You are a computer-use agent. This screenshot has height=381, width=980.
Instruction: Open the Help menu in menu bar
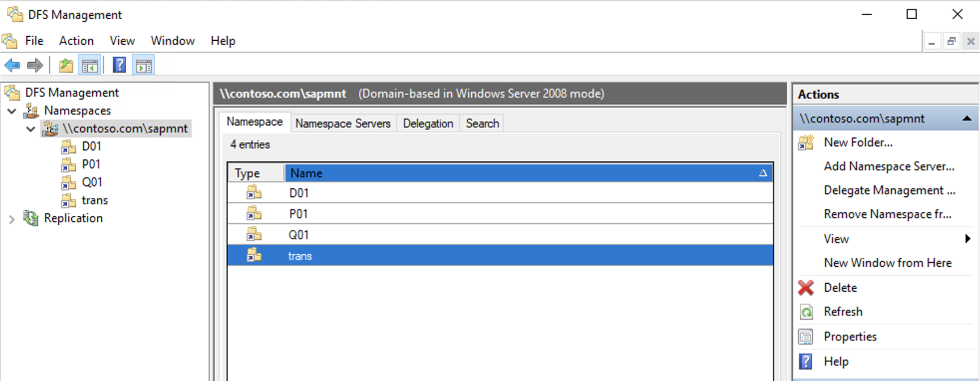(223, 41)
